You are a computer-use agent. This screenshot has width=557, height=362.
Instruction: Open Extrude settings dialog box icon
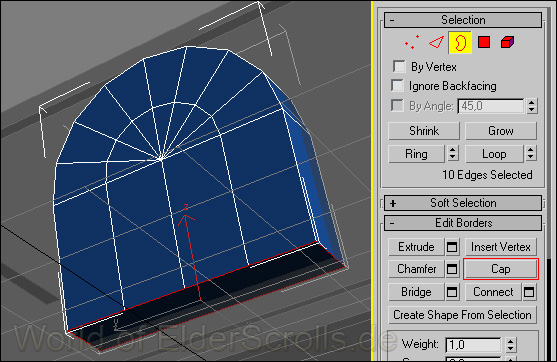click(x=452, y=247)
